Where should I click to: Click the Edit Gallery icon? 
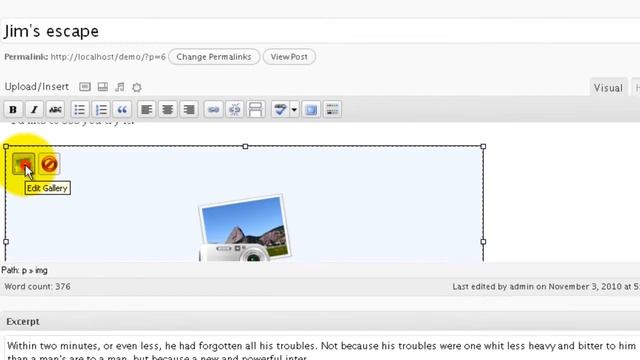[x=23, y=164]
